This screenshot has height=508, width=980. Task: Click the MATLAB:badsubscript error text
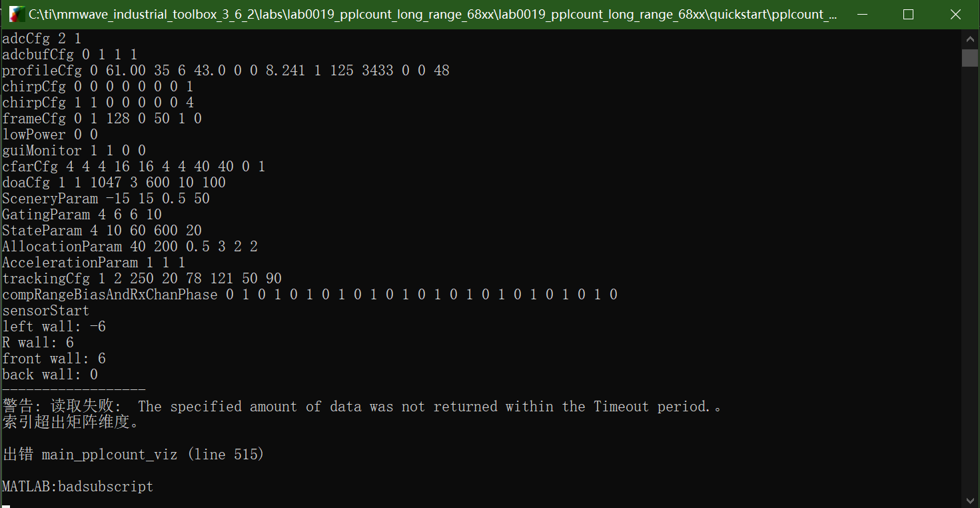pos(77,486)
